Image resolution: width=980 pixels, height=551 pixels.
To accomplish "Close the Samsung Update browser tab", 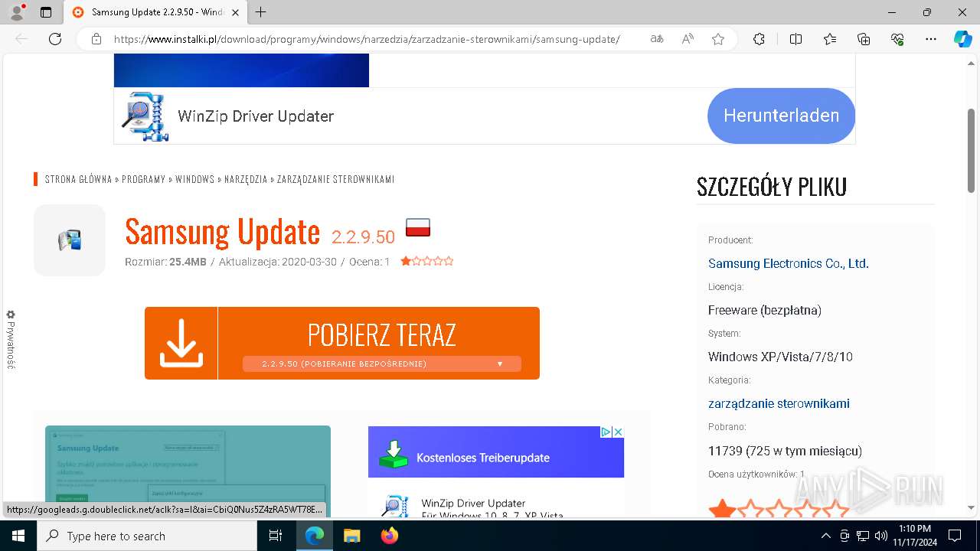I will click(235, 12).
